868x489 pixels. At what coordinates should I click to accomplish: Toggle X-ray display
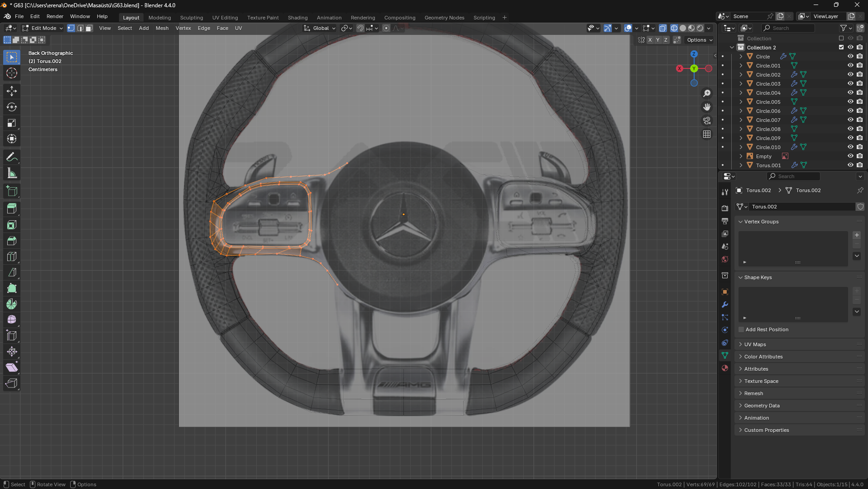(663, 28)
